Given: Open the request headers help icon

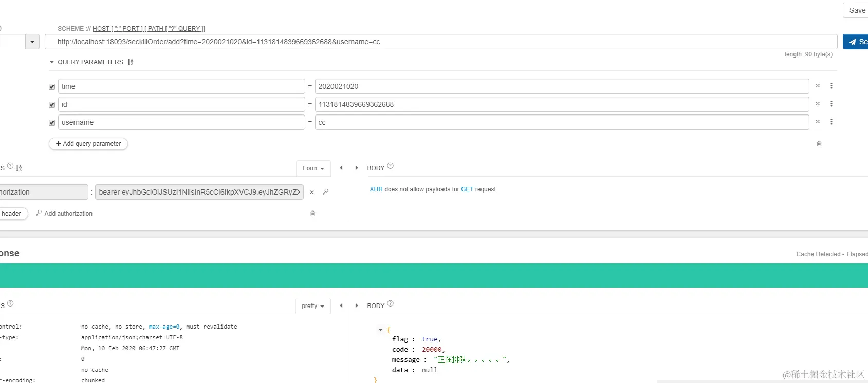Looking at the screenshot, I should [x=10, y=166].
